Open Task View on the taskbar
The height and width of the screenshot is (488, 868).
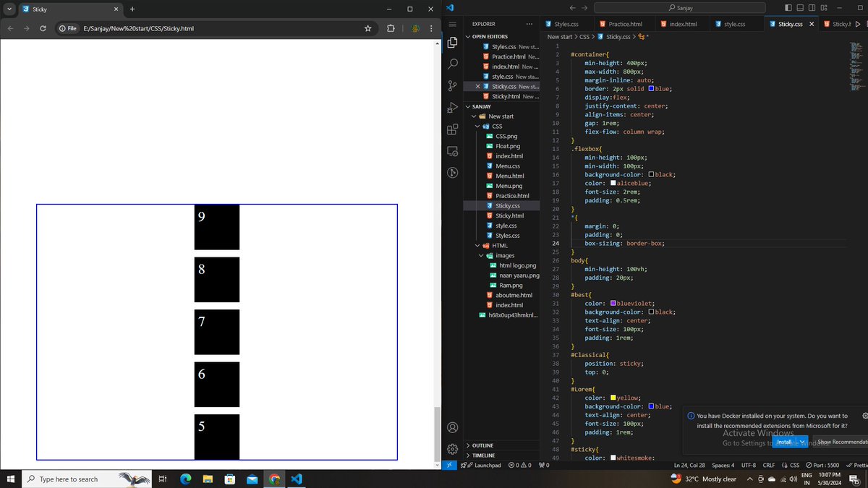163,479
